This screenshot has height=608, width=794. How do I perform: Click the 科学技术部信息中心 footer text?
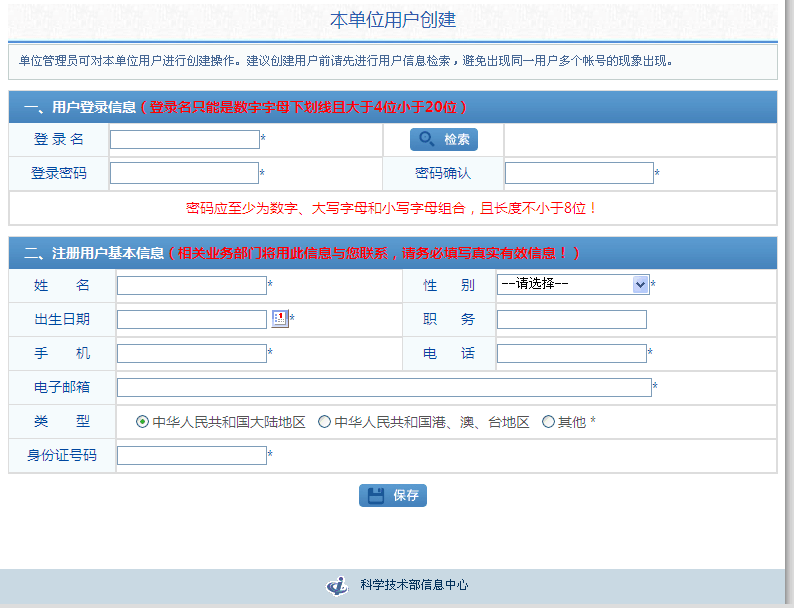click(414, 585)
